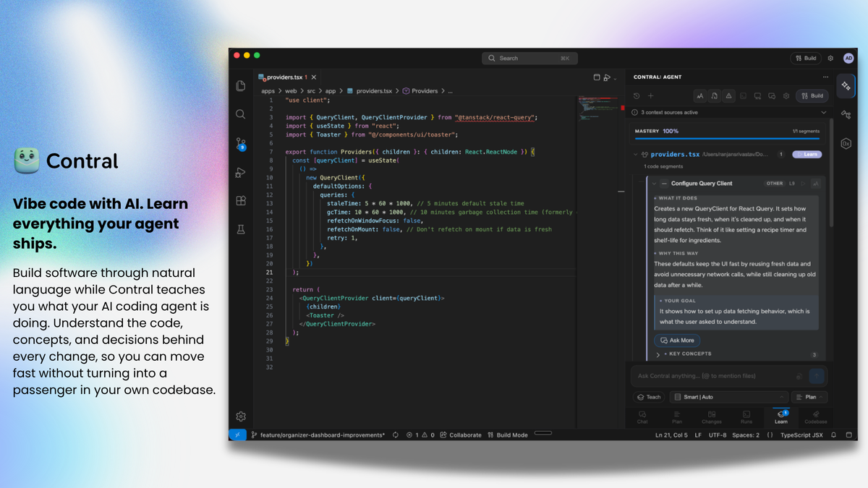Toggle the Collaborate status bar item
The image size is (868, 488).
click(x=461, y=435)
